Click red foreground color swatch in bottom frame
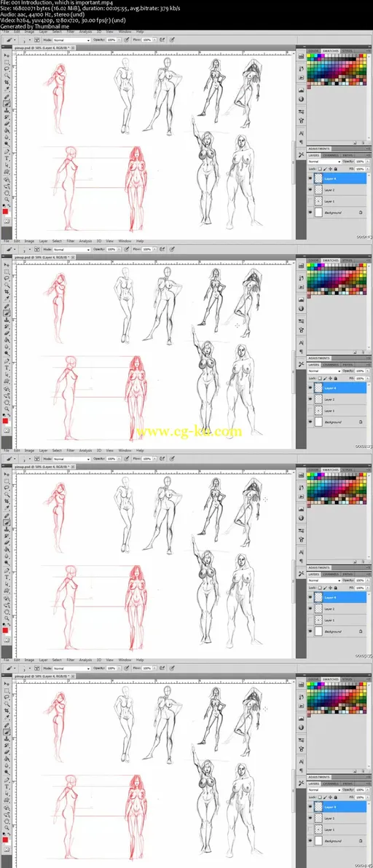 point(6,839)
